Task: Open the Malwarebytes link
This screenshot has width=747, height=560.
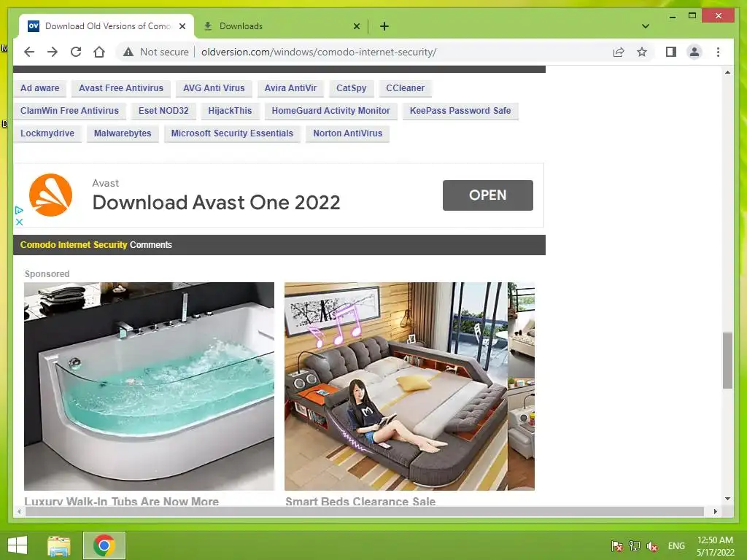Action: (x=123, y=133)
